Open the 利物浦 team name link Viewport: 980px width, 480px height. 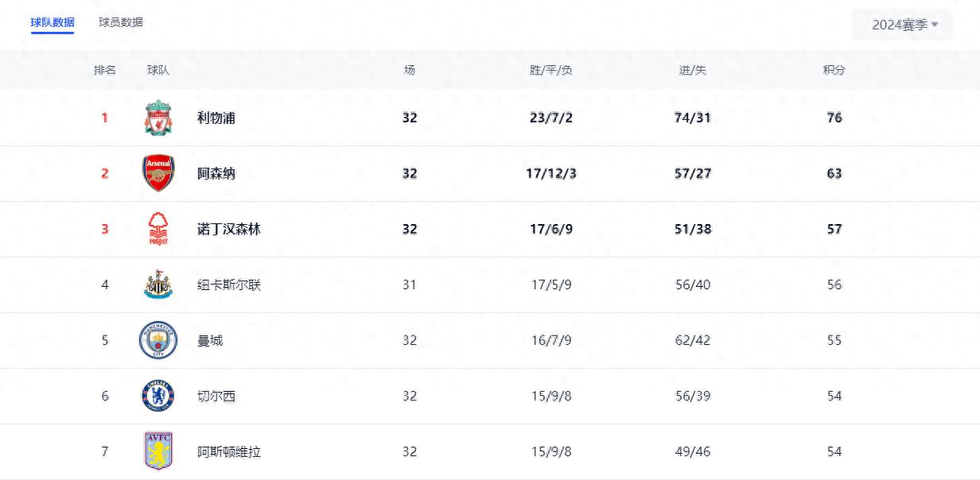point(216,118)
